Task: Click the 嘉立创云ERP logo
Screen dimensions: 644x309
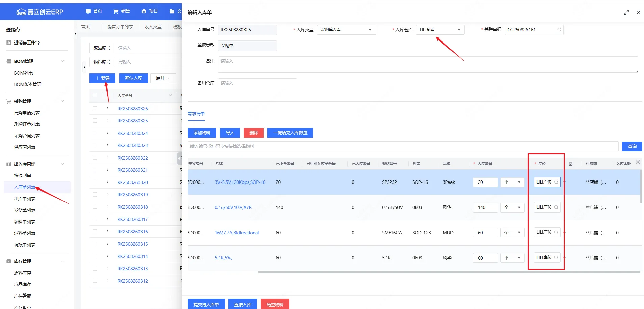Action: [x=40, y=12]
